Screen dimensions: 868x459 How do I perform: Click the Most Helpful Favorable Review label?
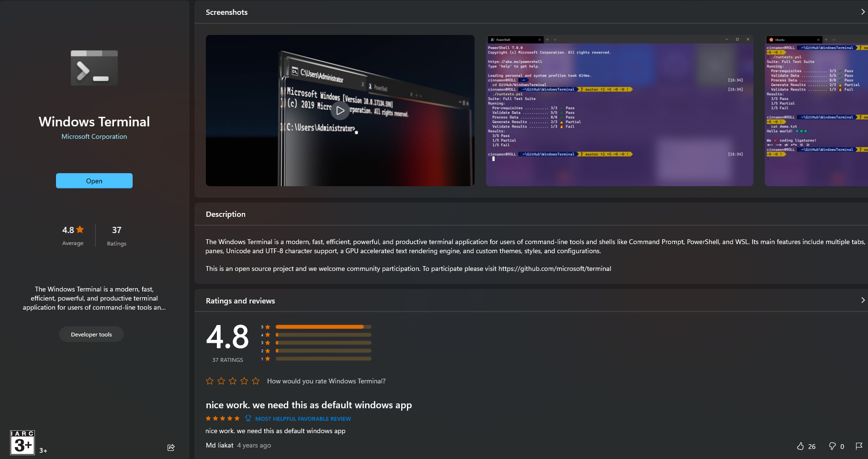click(x=303, y=419)
